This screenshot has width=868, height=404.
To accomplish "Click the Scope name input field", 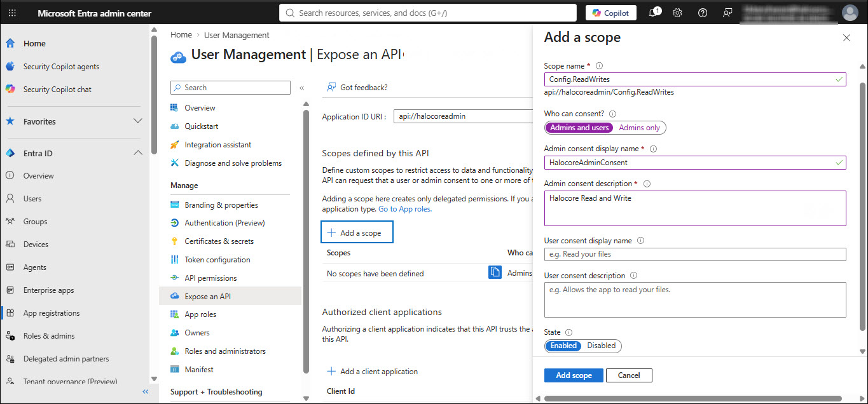I will point(695,79).
